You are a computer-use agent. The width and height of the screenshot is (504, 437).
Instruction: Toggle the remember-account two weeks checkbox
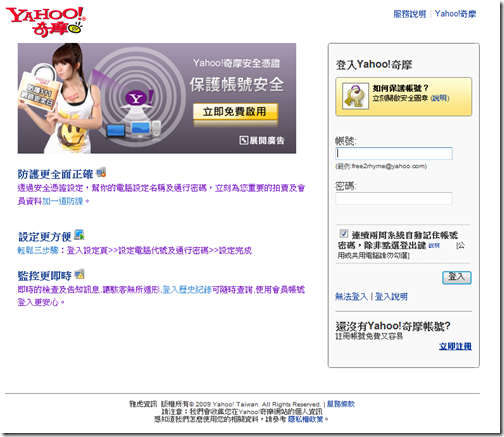[x=343, y=233]
